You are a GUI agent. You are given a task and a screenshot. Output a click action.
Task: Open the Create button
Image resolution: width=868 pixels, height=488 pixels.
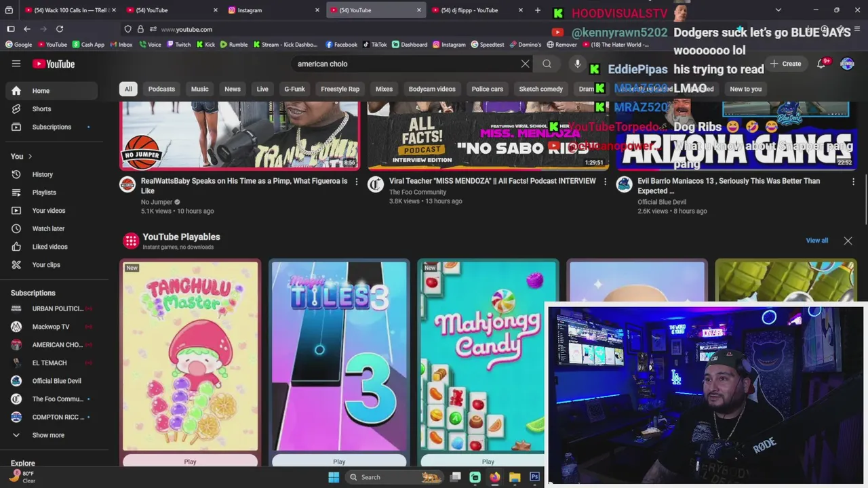coord(785,64)
